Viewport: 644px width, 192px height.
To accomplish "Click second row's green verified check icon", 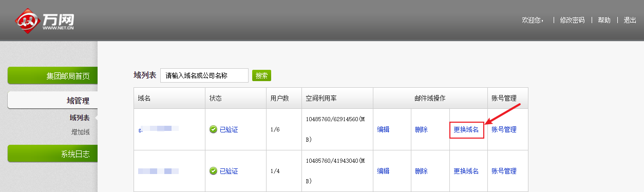I will pyautogui.click(x=213, y=171).
